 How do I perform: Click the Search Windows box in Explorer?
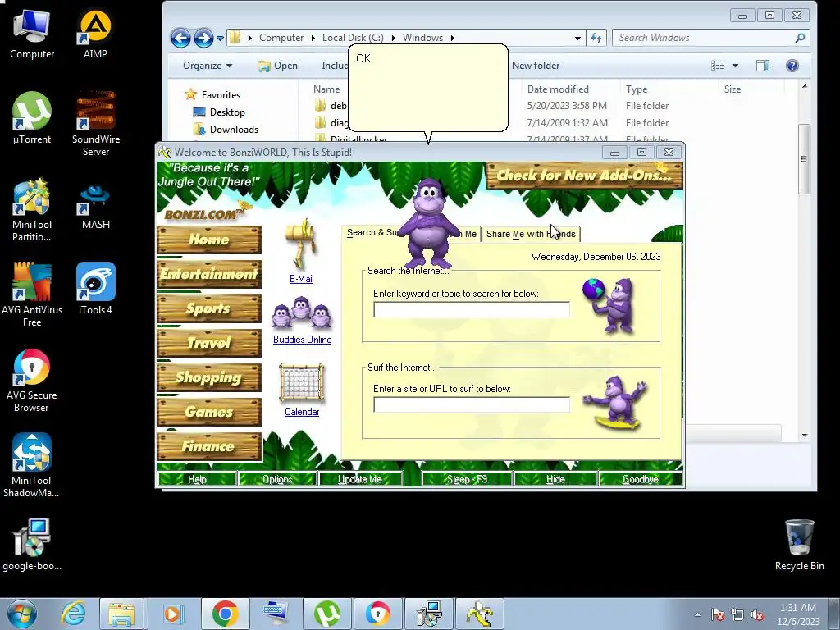coord(710,38)
